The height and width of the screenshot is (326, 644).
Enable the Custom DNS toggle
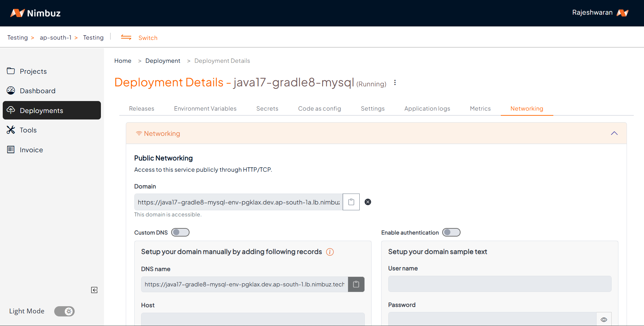click(x=180, y=232)
